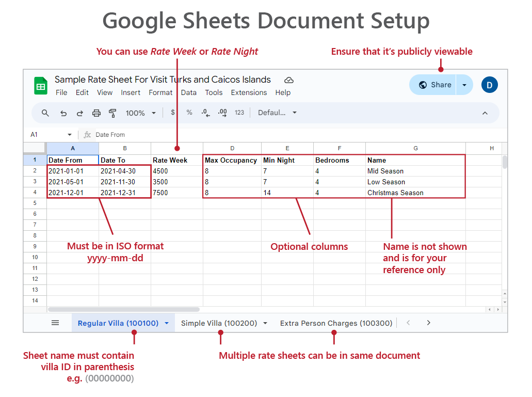The height and width of the screenshot is (397, 532).
Task: Increase decimal places
Action: (222, 113)
